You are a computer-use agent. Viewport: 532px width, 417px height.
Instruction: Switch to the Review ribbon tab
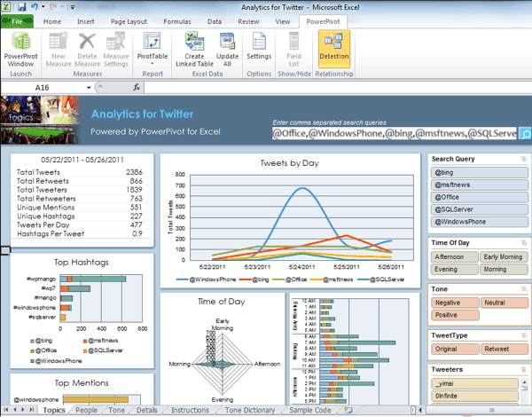(248, 21)
